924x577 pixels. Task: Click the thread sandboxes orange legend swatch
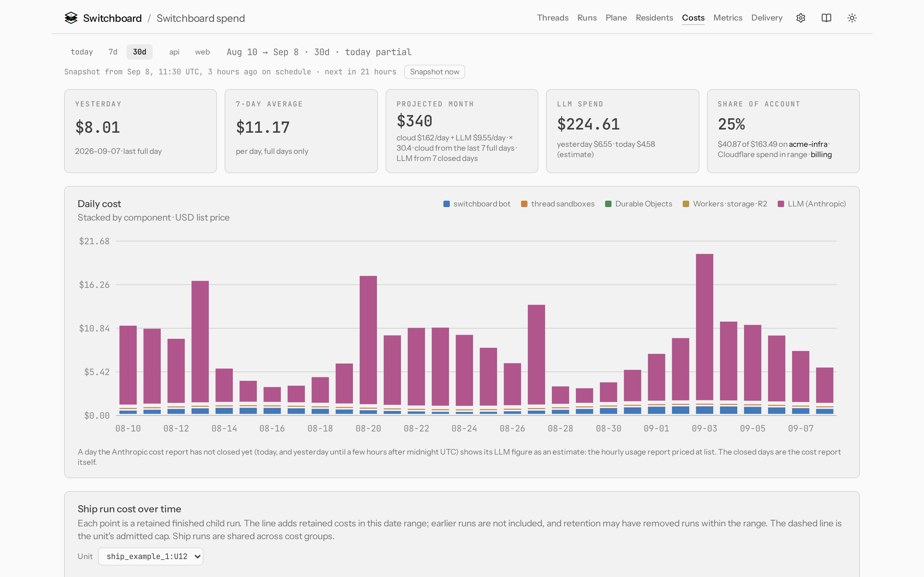[524, 204]
